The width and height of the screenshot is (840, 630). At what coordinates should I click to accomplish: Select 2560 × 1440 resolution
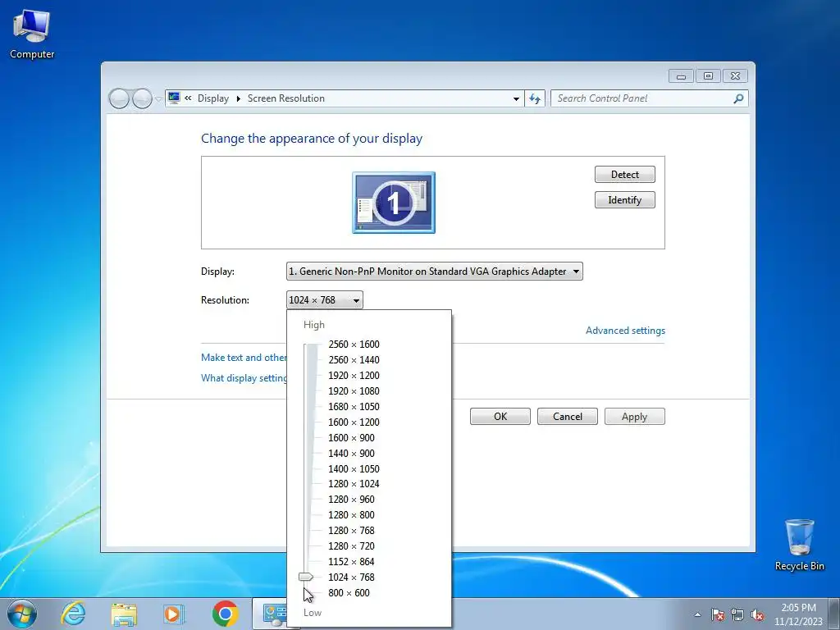(x=354, y=359)
